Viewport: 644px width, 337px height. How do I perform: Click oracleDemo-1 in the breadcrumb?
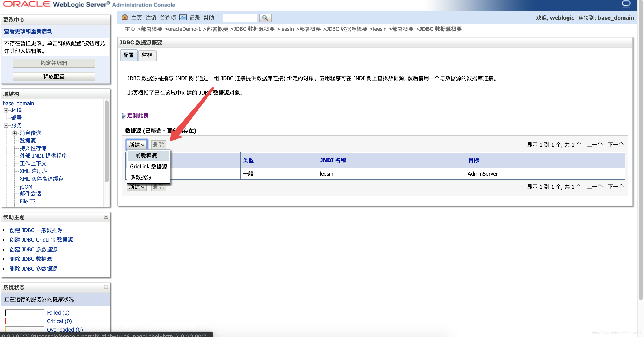(x=185, y=29)
